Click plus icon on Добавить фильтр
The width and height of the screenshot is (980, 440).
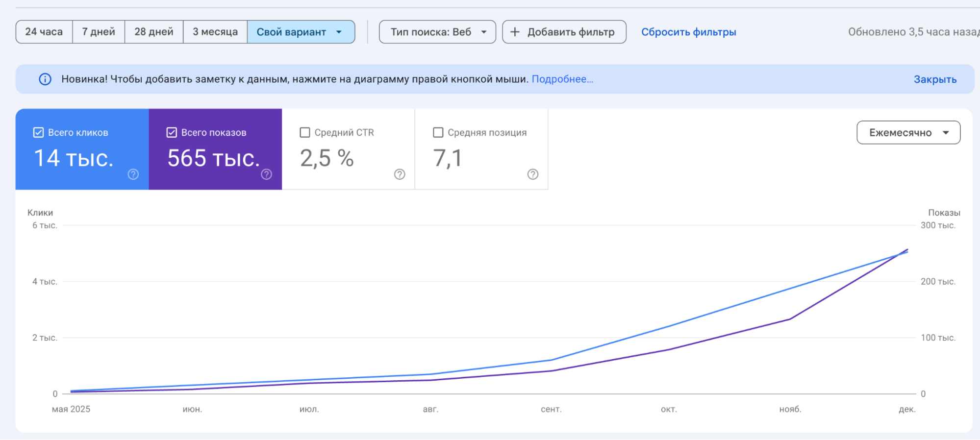pos(515,32)
